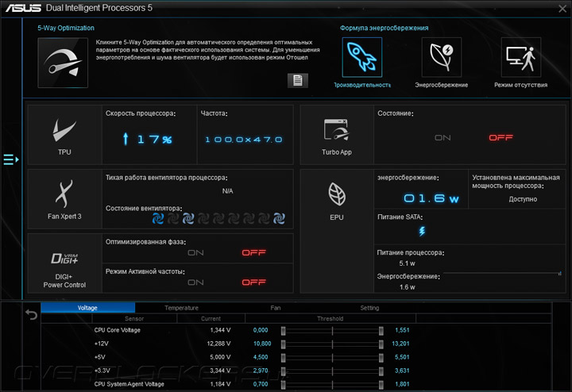Click the 17% CPU speed readout
The width and height of the screenshot is (572, 392).
[155, 140]
